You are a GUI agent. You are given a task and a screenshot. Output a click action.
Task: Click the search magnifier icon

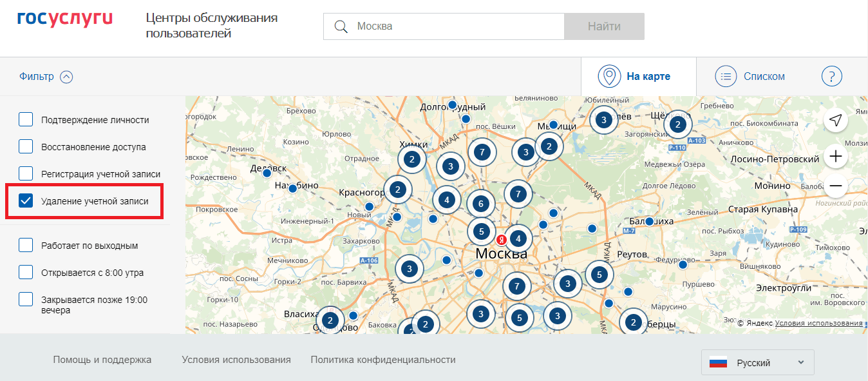point(341,26)
